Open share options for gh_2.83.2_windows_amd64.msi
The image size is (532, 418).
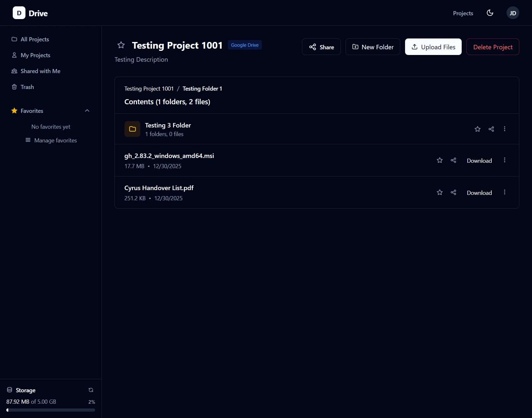coord(453,160)
